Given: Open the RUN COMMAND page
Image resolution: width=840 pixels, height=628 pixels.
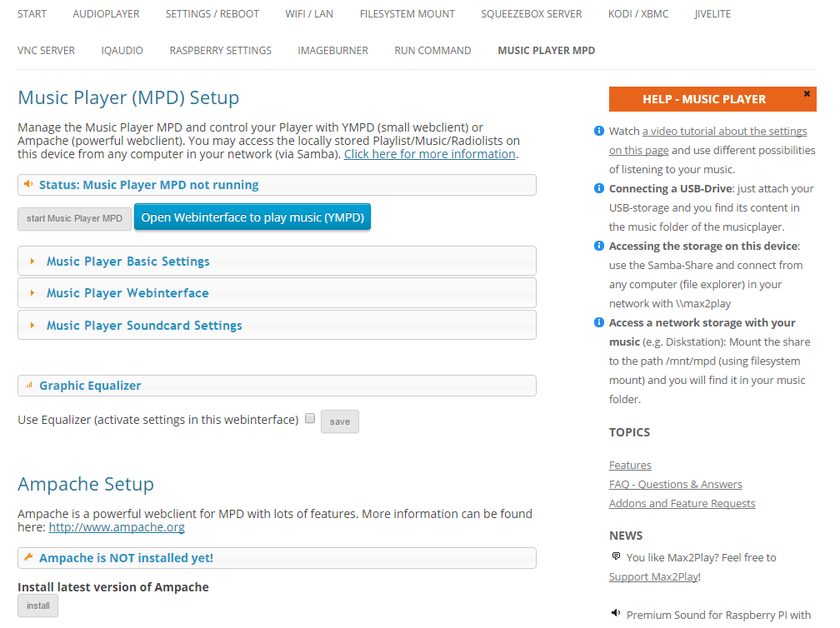Looking at the screenshot, I should click(x=432, y=50).
